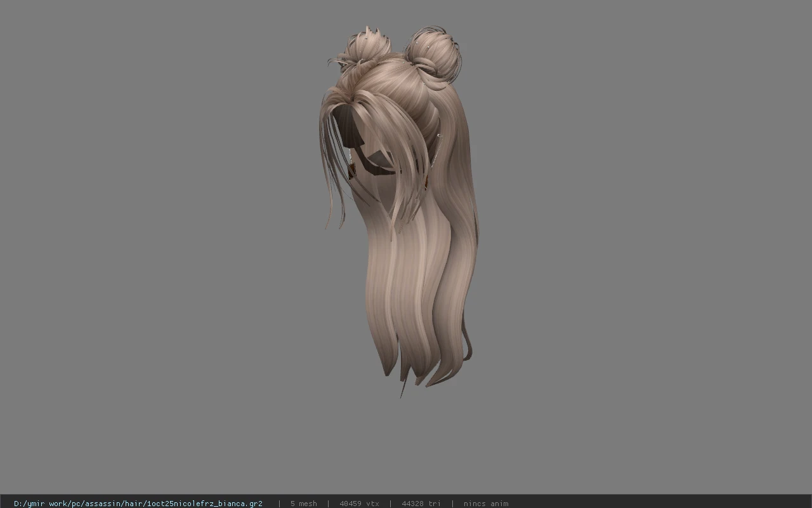
Task: Click the "5 mesh" status entry
Action: point(304,504)
